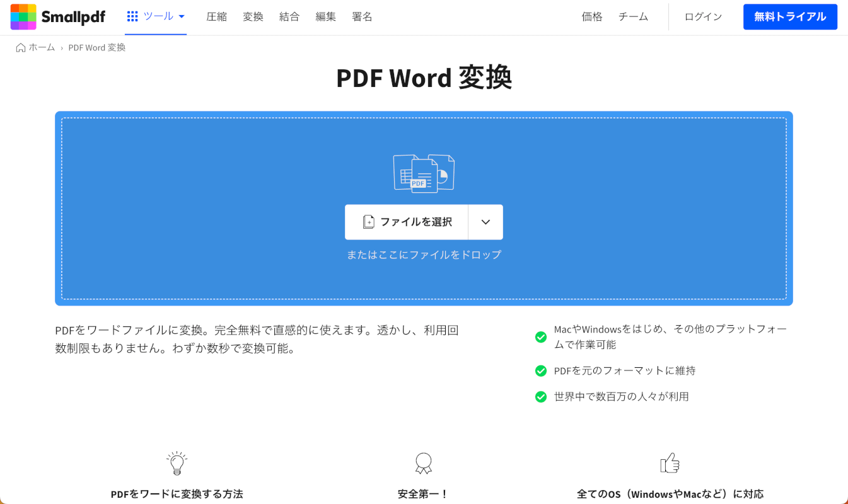The image size is (848, 504).
Task: Click the home icon in breadcrumb
Action: [x=21, y=48]
